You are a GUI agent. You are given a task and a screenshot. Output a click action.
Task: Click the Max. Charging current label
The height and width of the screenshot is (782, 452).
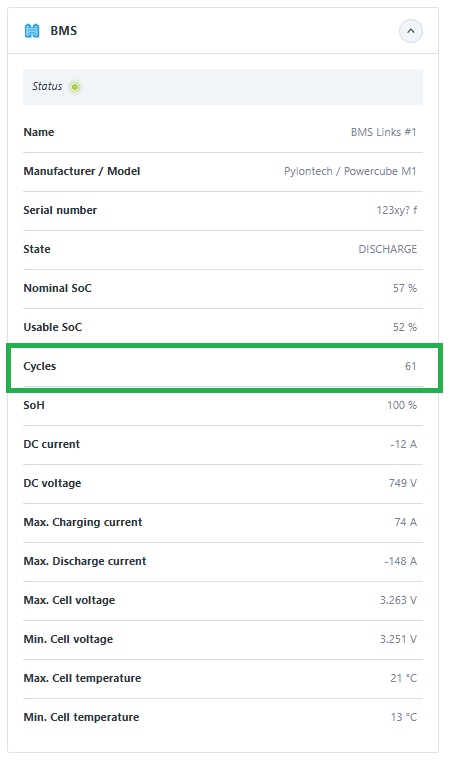83,522
